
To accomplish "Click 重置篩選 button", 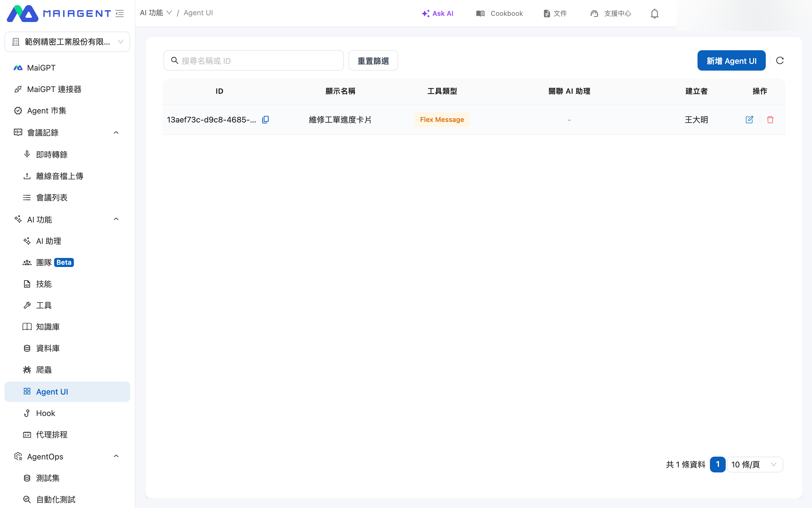I will [373, 60].
